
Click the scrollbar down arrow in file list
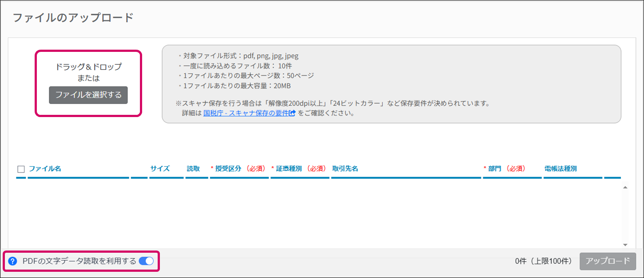coord(625,245)
